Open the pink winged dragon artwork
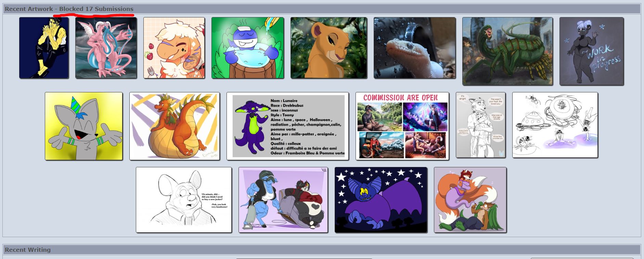 point(106,48)
